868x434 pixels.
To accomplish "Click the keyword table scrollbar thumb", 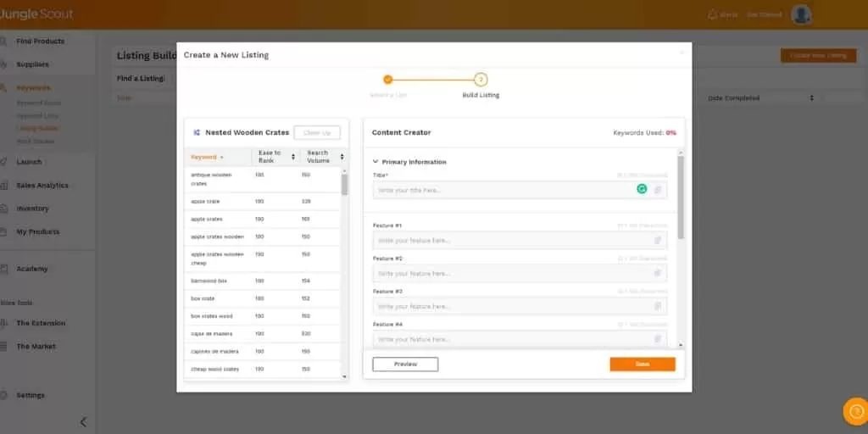I will [344, 185].
